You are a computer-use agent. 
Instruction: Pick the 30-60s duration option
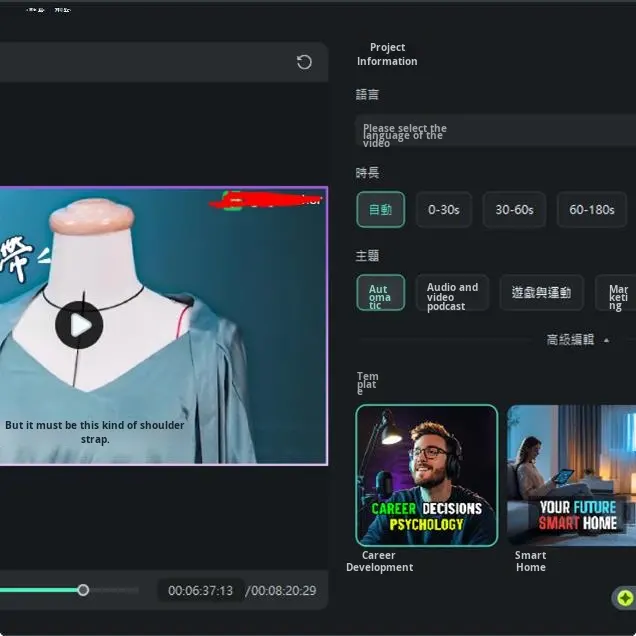[514, 210]
